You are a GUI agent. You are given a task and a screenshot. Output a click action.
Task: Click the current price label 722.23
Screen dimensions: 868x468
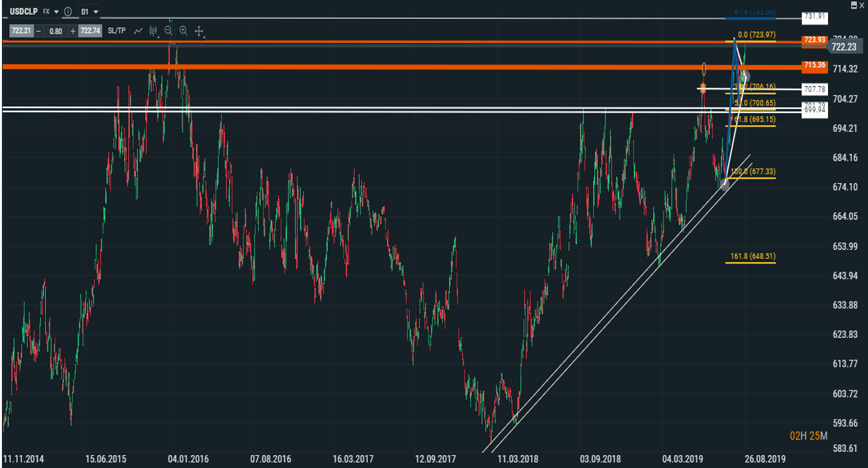tap(843, 47)
